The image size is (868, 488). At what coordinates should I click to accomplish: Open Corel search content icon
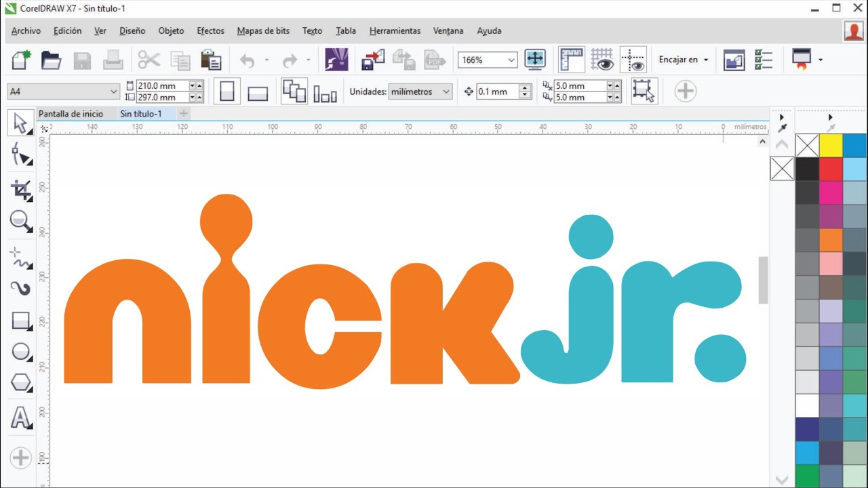(x=336, y=60)
